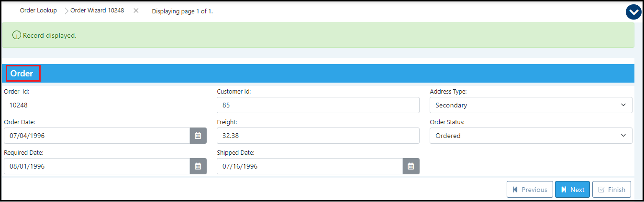This screenshot has height=202, width=644.
Task: Click the Order section header
Action: click(22, 74)
